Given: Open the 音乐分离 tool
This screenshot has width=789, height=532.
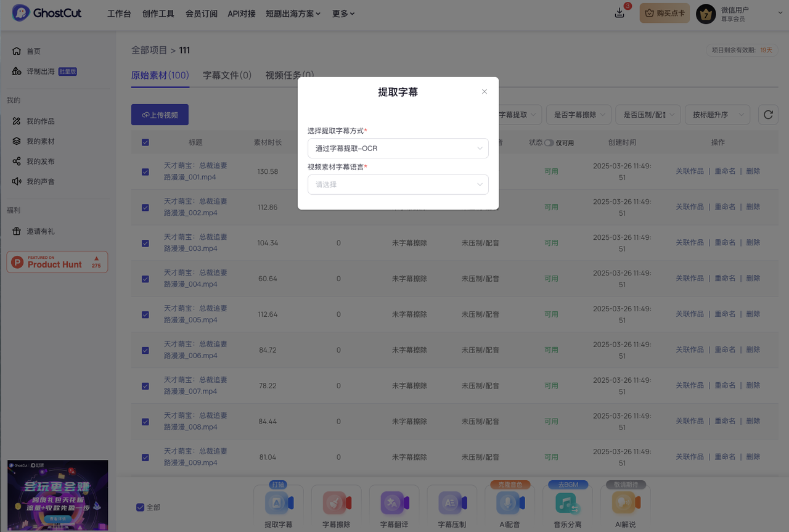Looking at the screenshot, I should click(568, 507).
